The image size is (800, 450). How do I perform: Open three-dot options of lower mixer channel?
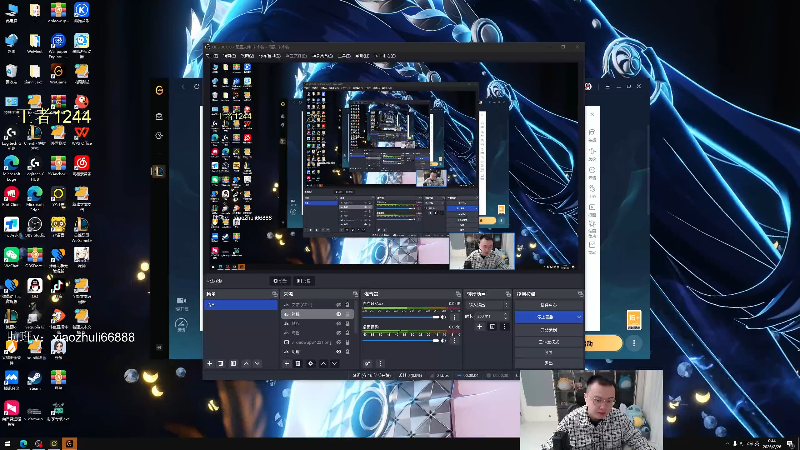click(x=454, y=340)
